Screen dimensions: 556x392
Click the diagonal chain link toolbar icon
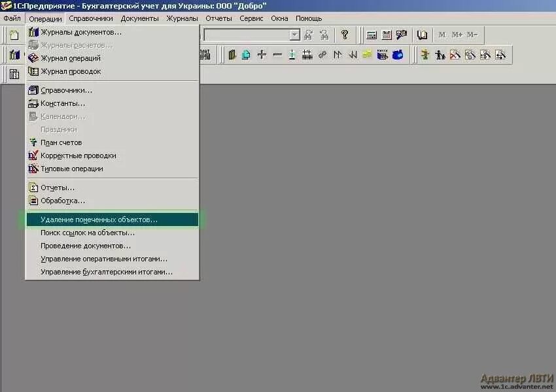pyautogui.click(x=322, y=55)
